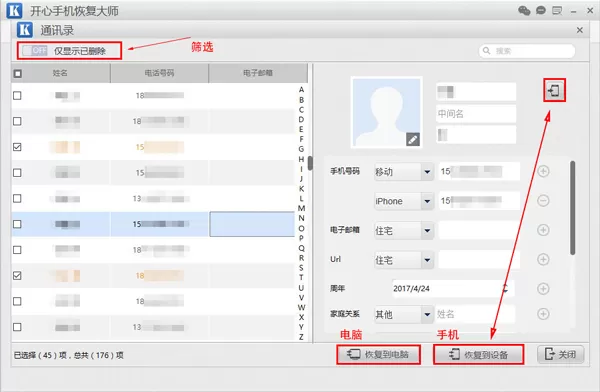Click the detail panel vertical scrollbar

click(572, 208)
